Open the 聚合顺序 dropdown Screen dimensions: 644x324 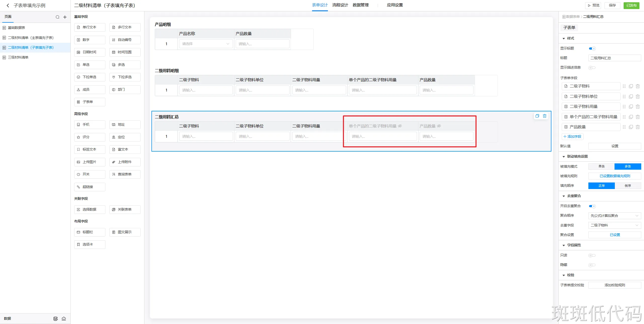615,216
